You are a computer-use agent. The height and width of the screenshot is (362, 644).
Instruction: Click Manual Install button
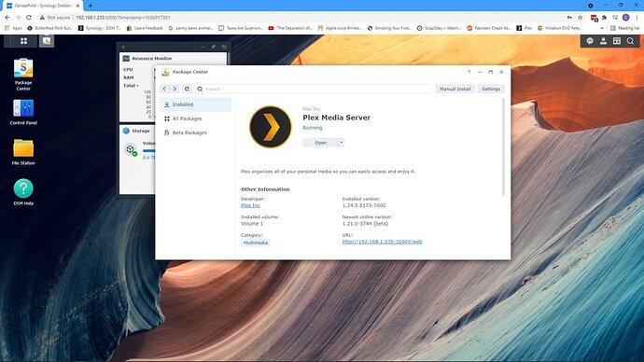click(455, 89)
